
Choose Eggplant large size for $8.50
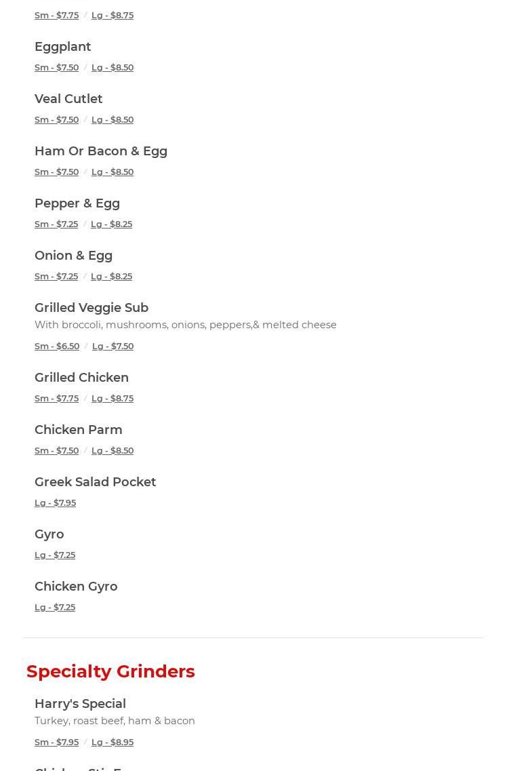point(112,67)
